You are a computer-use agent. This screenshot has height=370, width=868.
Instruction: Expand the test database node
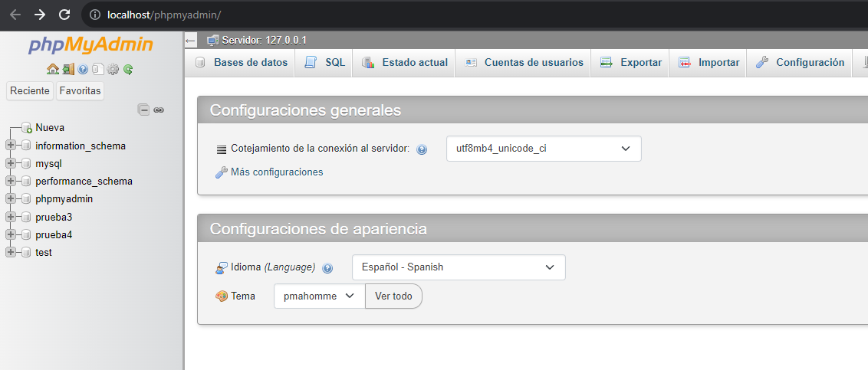click(10, 252)
